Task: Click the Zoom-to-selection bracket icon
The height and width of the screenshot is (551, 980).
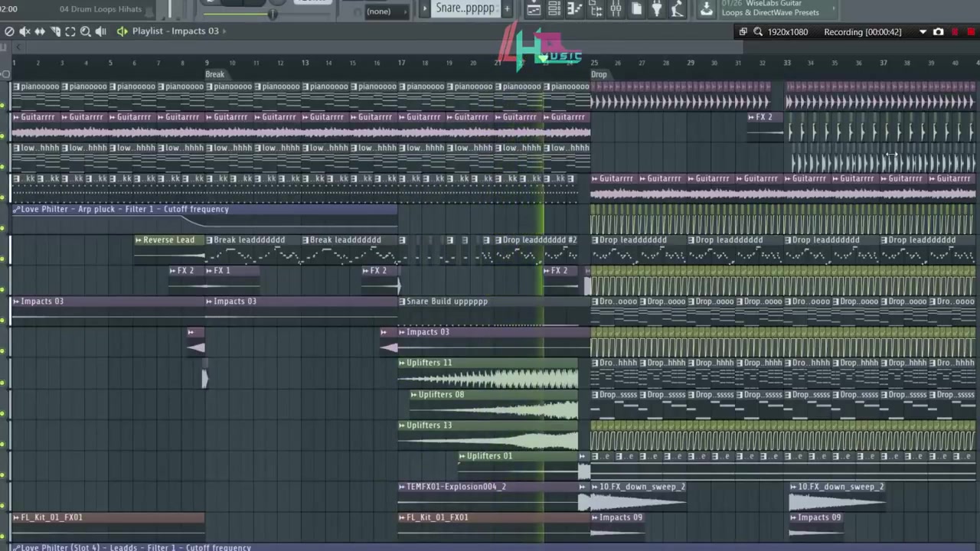Action: (70, 31)
